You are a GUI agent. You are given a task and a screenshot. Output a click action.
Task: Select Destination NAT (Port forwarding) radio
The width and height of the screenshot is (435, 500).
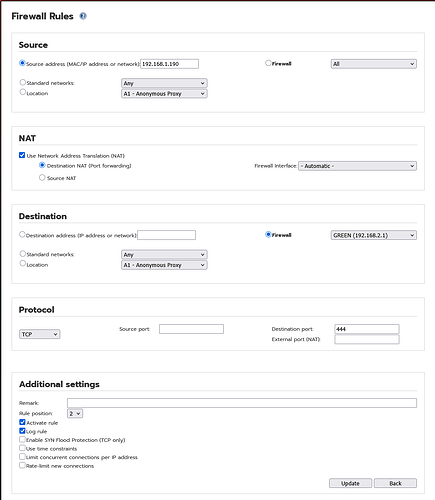42,165
